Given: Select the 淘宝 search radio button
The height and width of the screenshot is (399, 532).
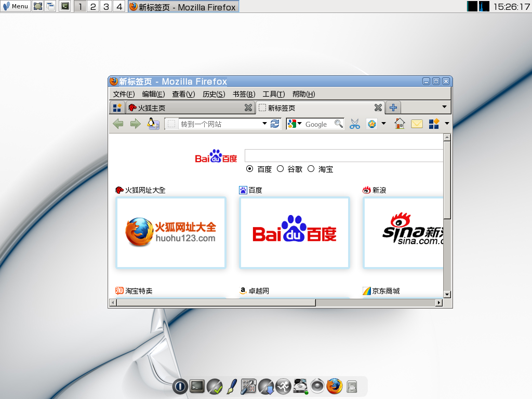Looking at the screenshot, I should tap(311, 169).
